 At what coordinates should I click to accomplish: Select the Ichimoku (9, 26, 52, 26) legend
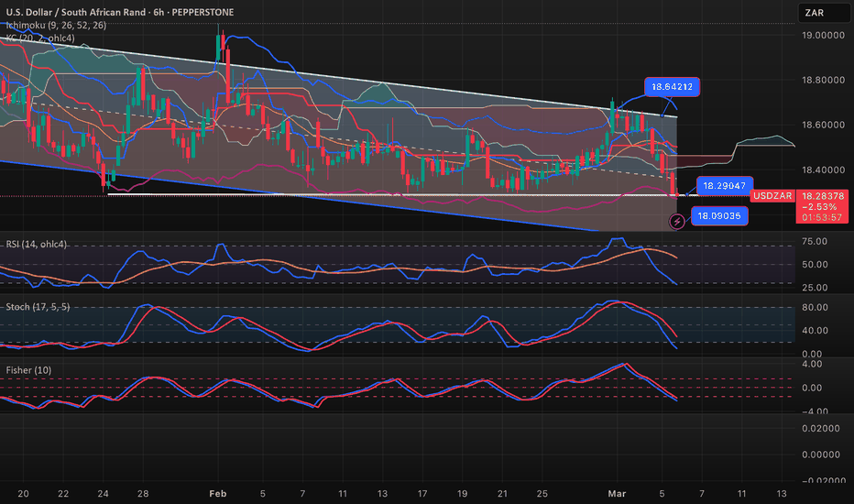[56, 25]
